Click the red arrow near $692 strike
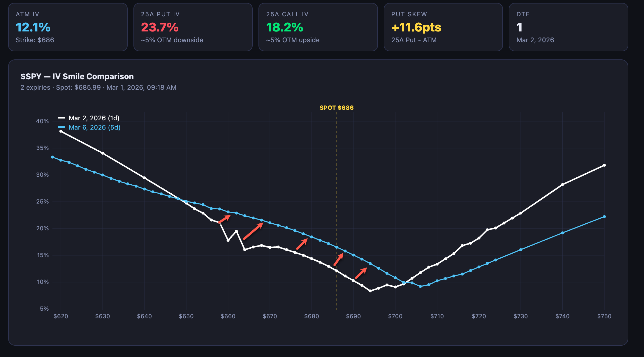 click(361, 273)
